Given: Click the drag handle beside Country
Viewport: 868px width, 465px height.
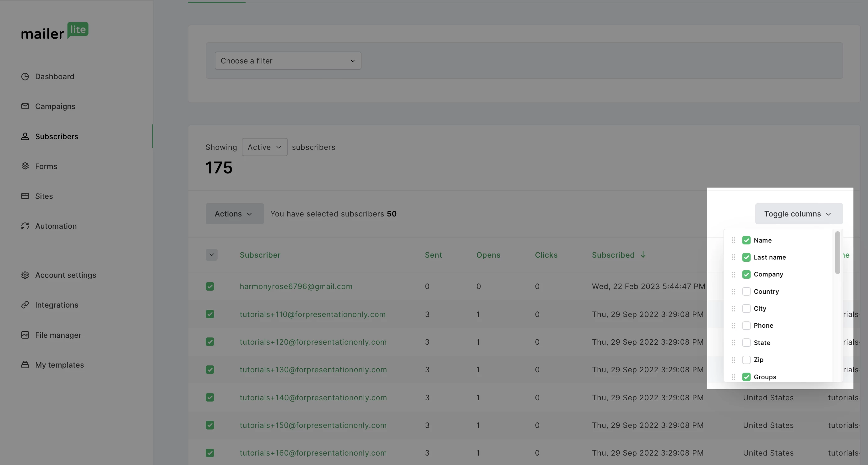Looking at the screenshot, I should pyautogui.click(x=733, y=291).
